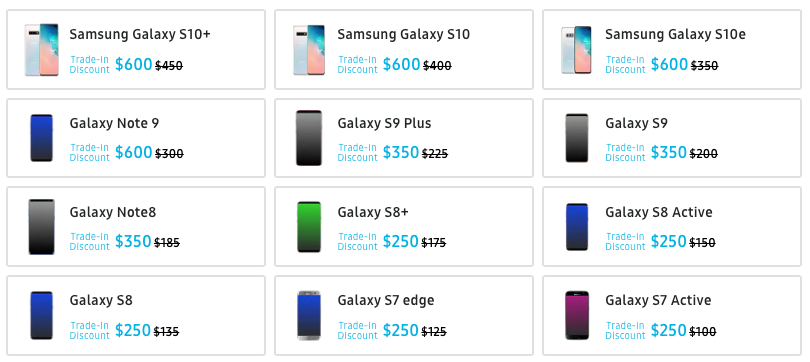Click the Samsung Galaxy S10e $600 price
Screen dimensions: 810x362
click(669, 65)
